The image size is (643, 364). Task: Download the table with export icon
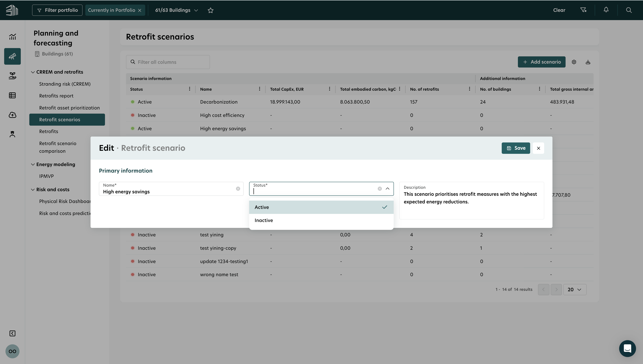pyautogui.click(x=588, y=62)
